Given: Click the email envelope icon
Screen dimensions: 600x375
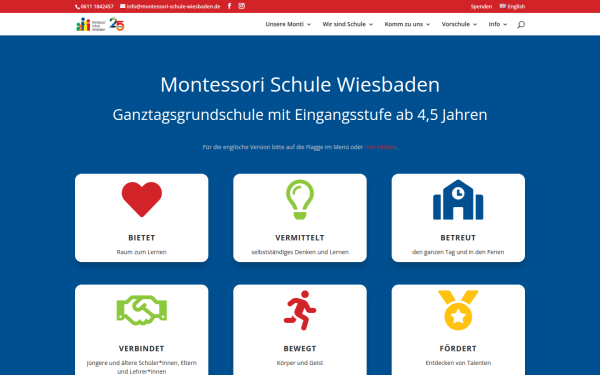Looking at the screenshot, I should pyautogui.click(x=122, y=6).
